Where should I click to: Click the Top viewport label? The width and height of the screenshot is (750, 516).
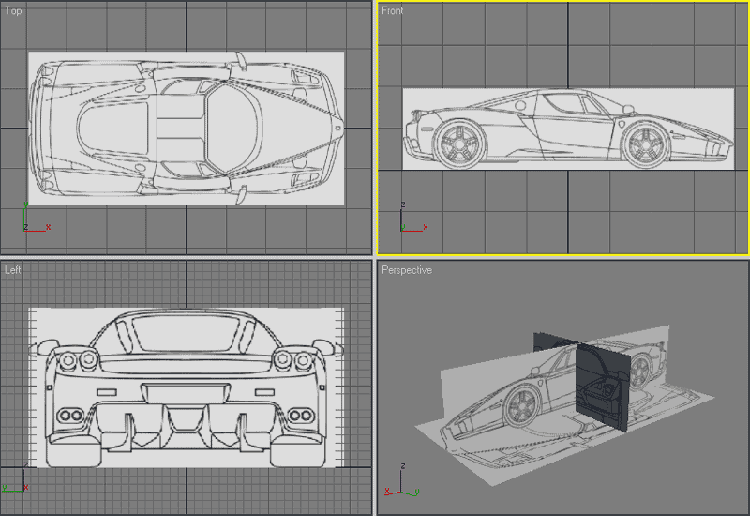click(13, 11)
